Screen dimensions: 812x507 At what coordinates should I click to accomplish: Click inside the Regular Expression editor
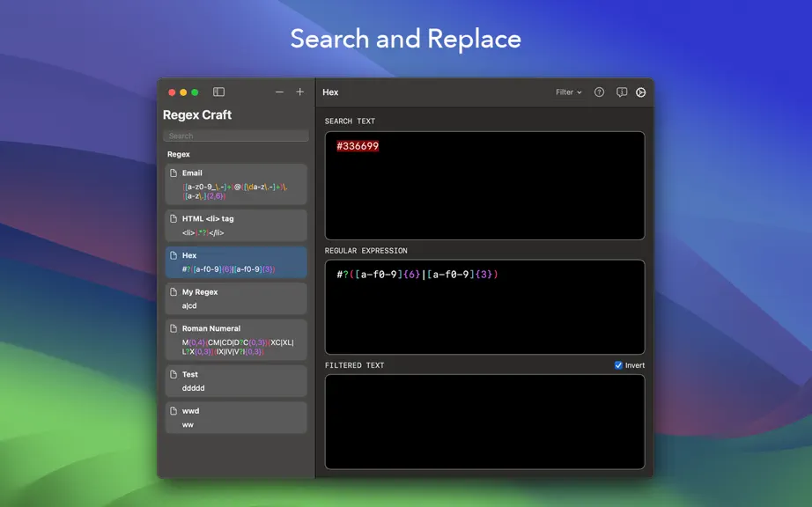(484, 307)
